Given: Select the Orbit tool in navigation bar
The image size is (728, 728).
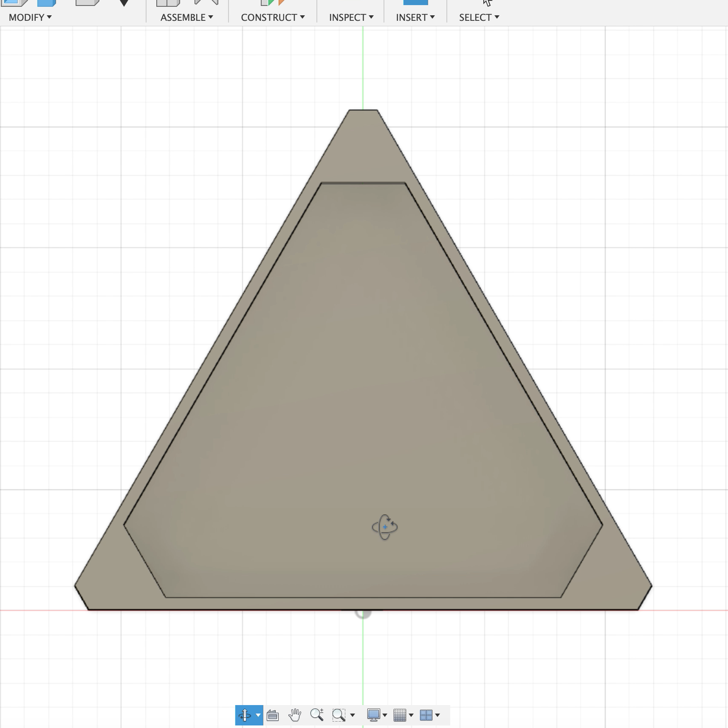Looking at the screenshot, I should pos(245,715).
